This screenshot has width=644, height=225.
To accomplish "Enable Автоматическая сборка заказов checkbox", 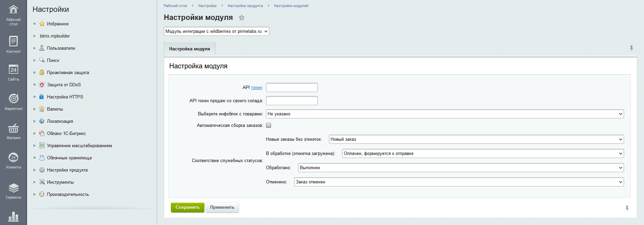I will tap(269, 126).
